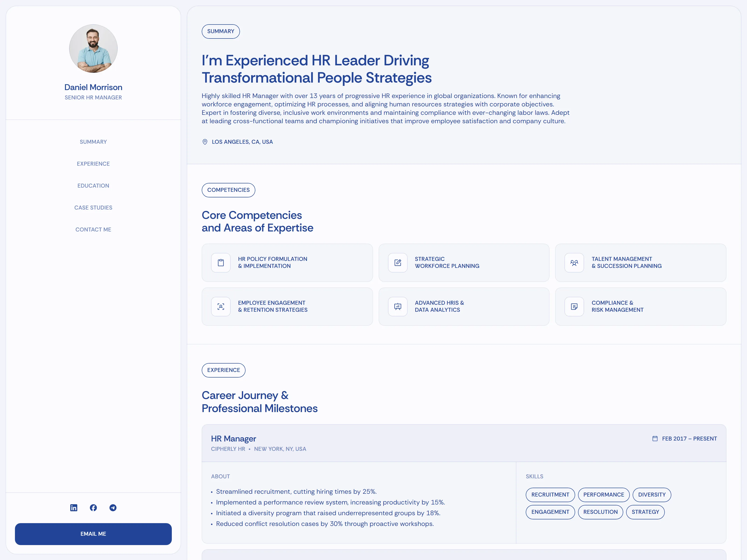Click the bullet about streamlined recruitment
The height and width of the screenshot is (560, 747).
pyautogui.click(x=296, y=491)
